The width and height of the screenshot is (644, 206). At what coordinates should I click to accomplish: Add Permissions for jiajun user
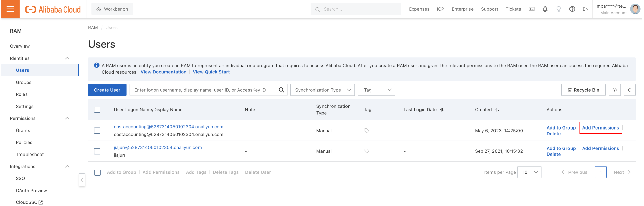(x=601, y=148)
